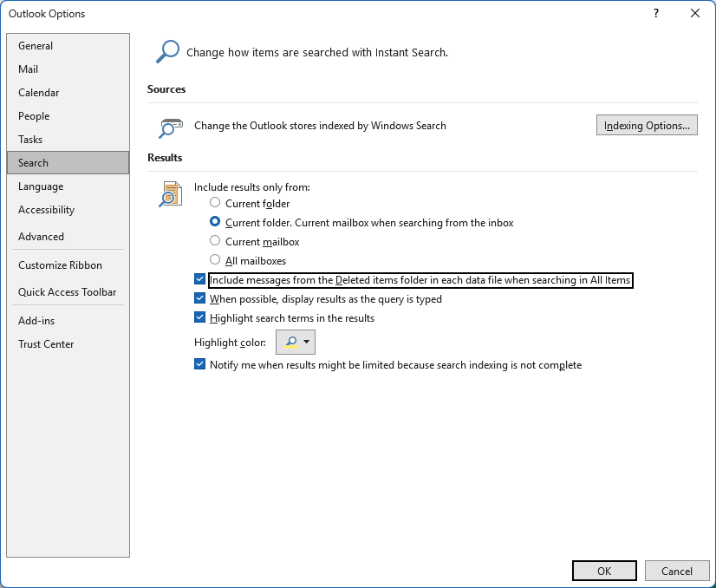Image resolution: width=716 pixels, height=588 pixels.
Task: Switch to the Calendar options category
Action: pyautogui.click(x=39, y=93)
